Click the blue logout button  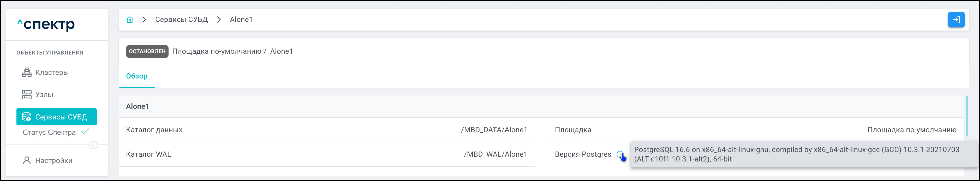tap(956, 20)
